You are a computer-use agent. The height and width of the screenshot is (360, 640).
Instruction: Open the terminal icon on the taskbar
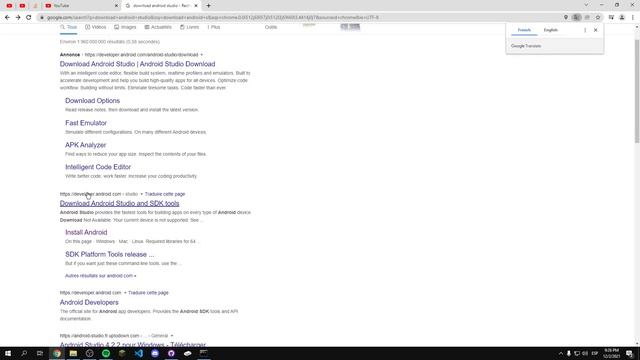204,353
